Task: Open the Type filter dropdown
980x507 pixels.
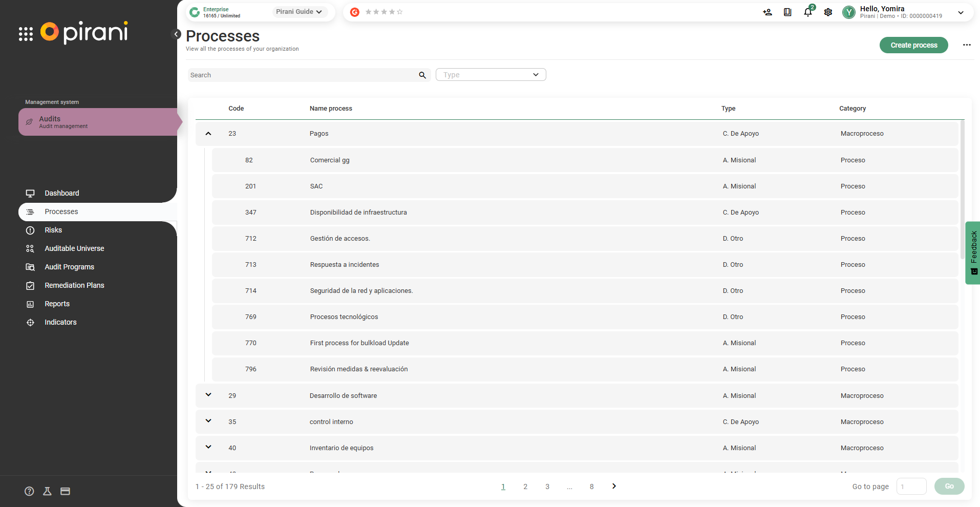Action: click(x=491, y=75)
